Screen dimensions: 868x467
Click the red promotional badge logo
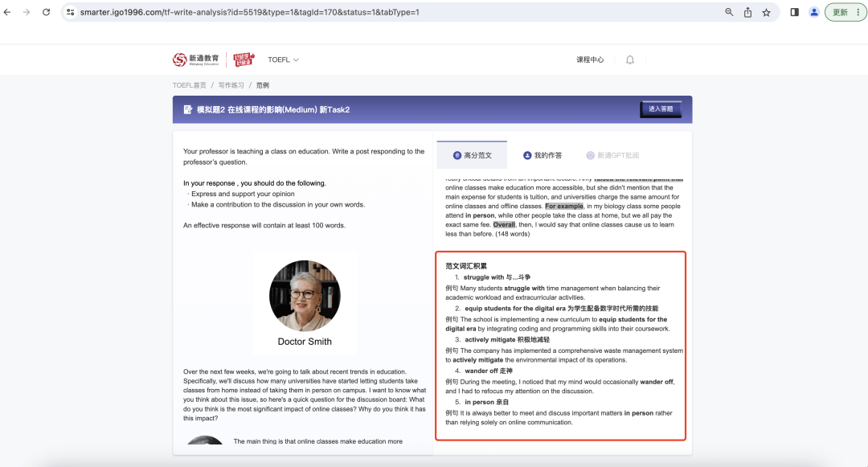(244, 59)
